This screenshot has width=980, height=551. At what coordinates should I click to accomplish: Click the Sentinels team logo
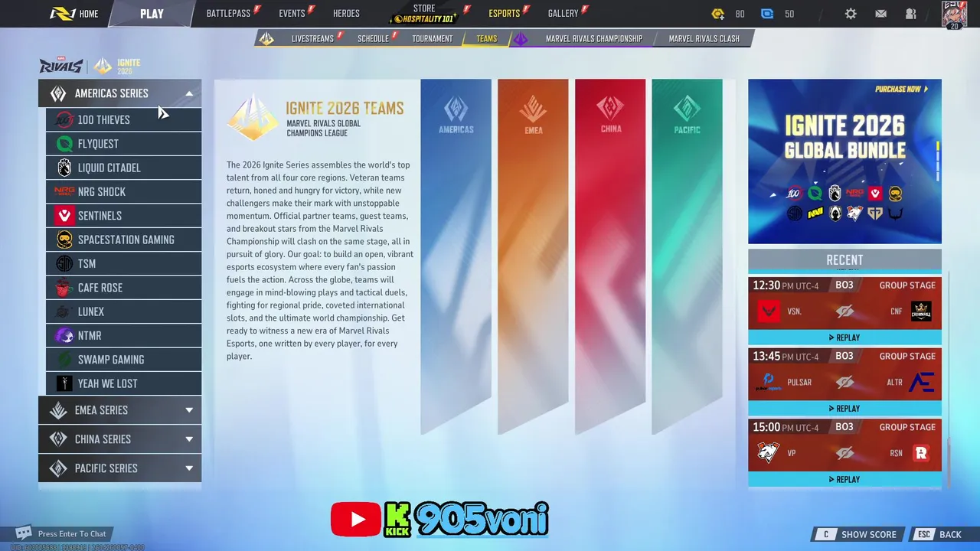65,216
